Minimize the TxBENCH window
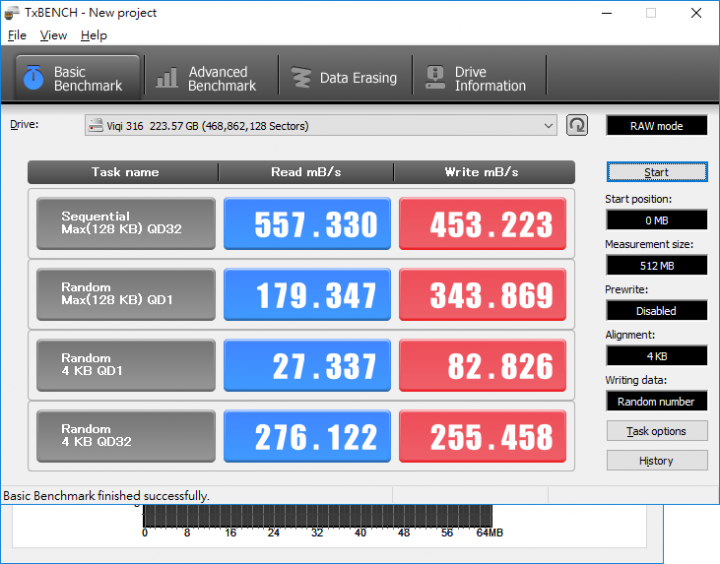Viewport: 720px width, 564px height. pos(607,13)
